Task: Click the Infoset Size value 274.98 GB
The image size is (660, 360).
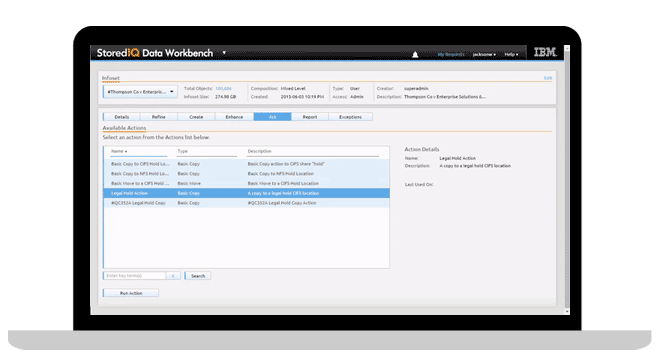Action: [226, 97]
